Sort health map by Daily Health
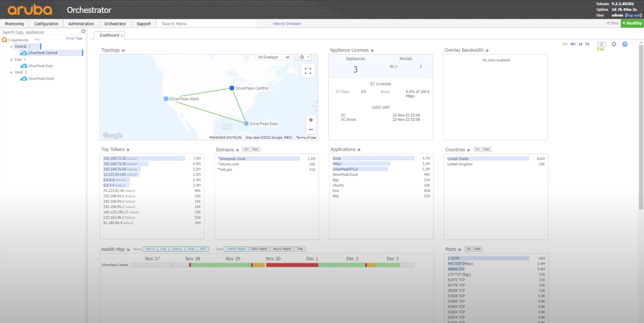The width and height of the screenshot is (644, 323). click(x=259, y=249)
